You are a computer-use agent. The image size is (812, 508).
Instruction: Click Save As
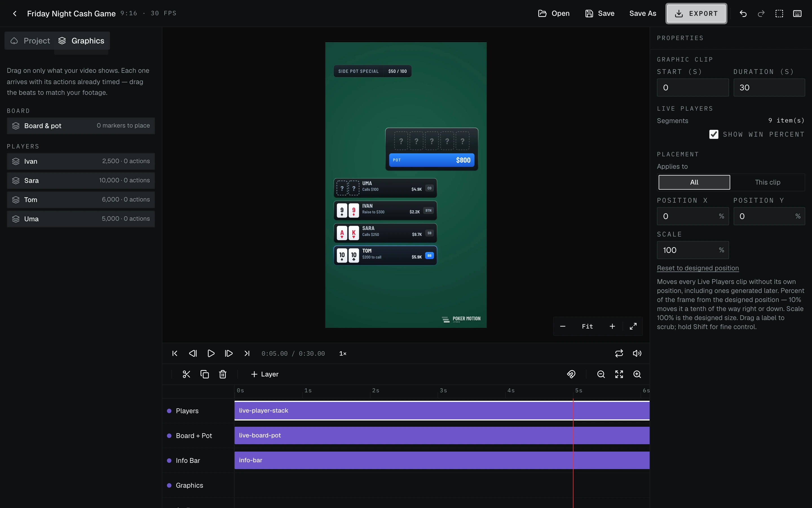pyautogui.click(x=643, y=14)
